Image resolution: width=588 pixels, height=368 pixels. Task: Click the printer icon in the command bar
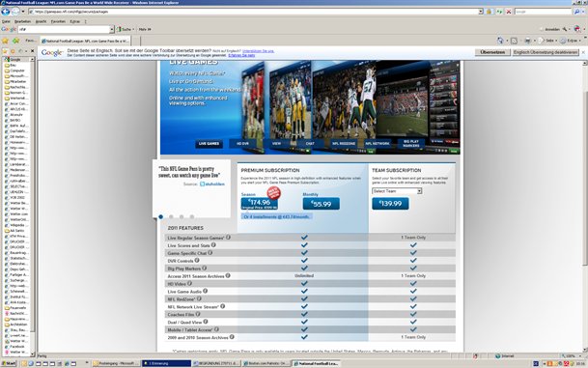tap(527, 41)
